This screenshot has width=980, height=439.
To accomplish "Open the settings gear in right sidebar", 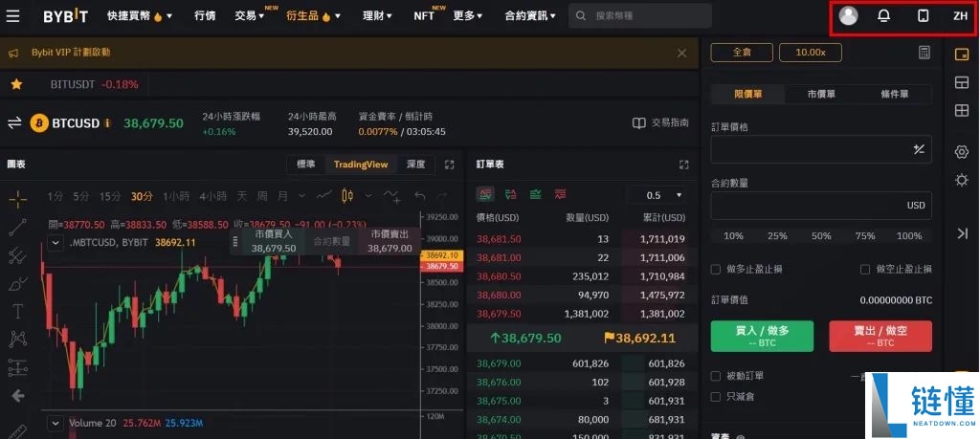I will click(962, 152).
